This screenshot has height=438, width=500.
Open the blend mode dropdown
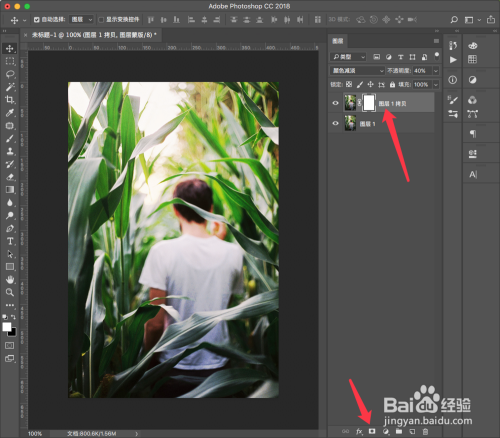(358, 71)
